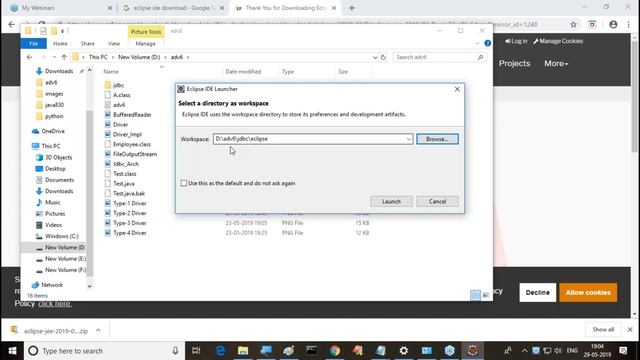Show all downloads in Chrome
The image size is (640, 360).
[x=603, y=329]
